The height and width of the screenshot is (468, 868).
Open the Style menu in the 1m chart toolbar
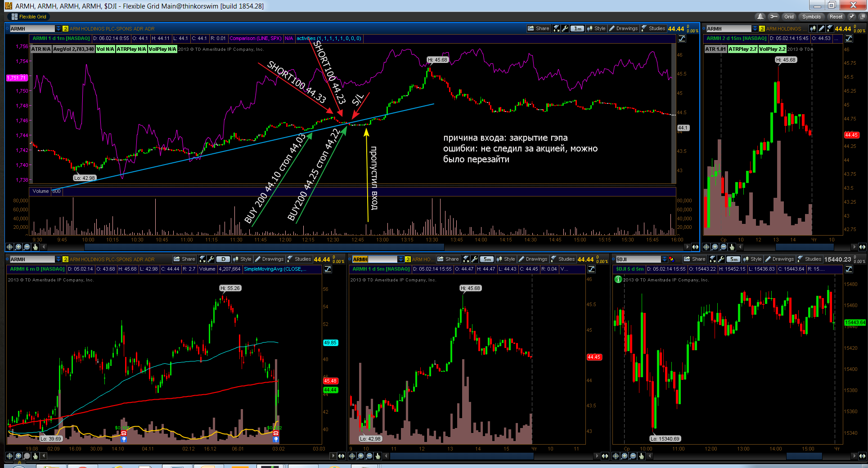coord(596,28)
